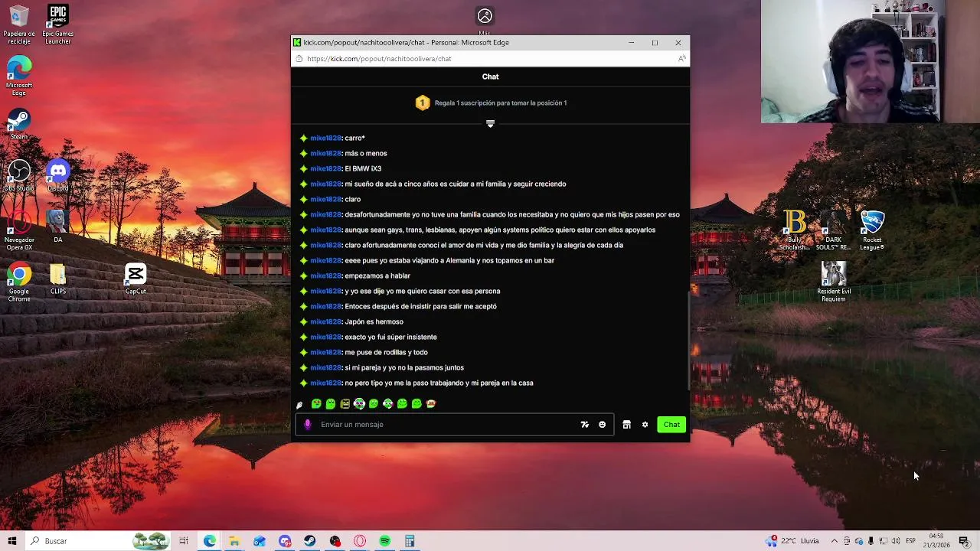Click the message 'exacto yo fui súper insistente'

[x=390, y=337]
